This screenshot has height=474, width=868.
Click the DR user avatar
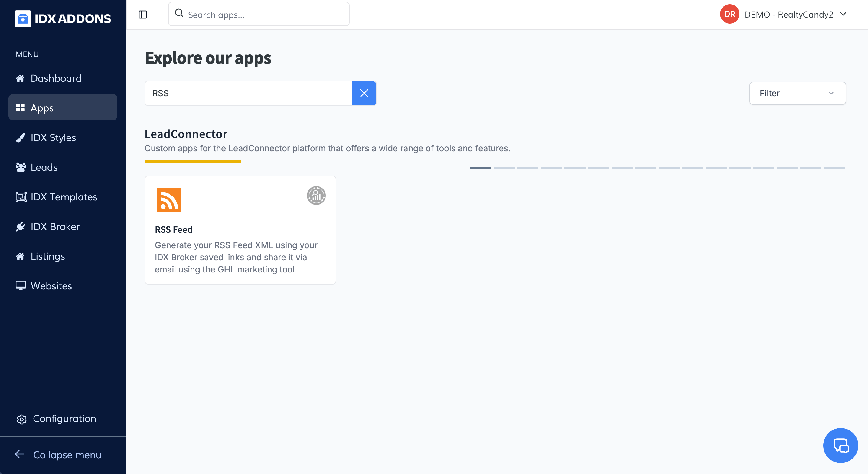tap(729, 14)
